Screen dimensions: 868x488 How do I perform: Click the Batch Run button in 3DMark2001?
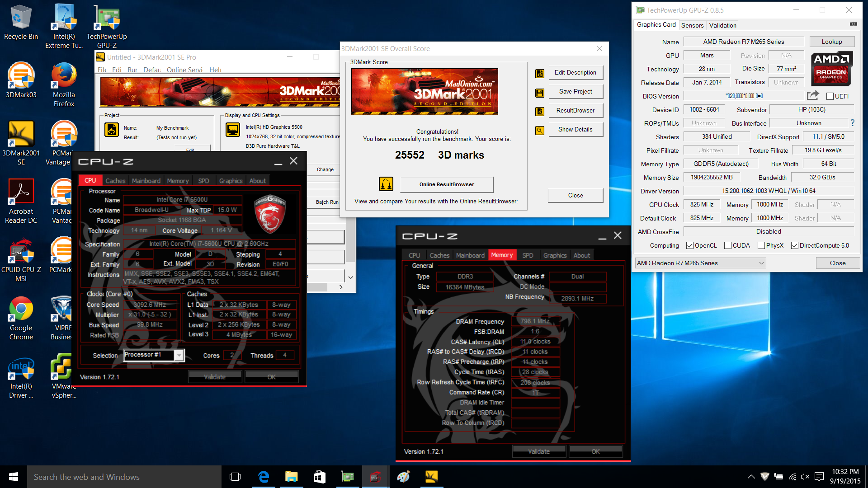click(x=327, y=202)
